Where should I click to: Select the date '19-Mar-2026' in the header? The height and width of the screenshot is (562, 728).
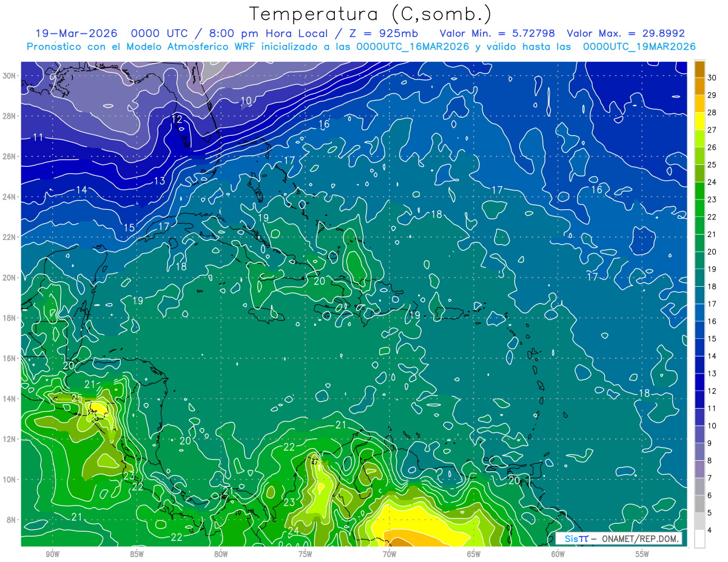(78, 33)
